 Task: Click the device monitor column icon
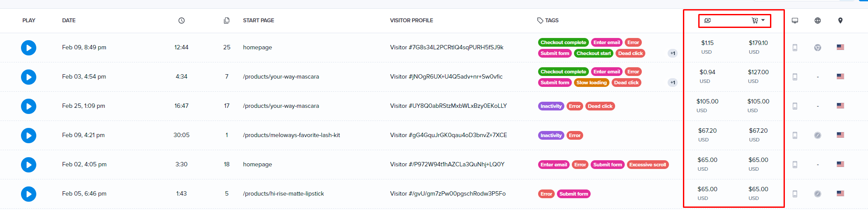click(x=795, y=21)
